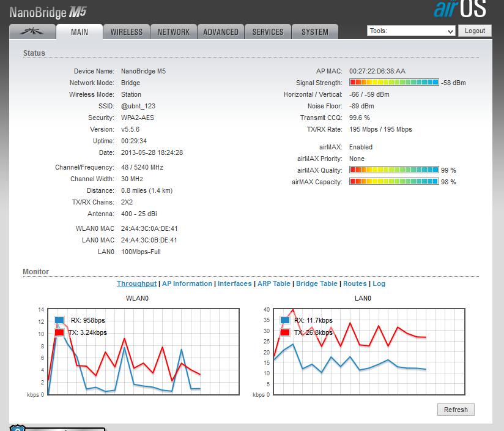This screenshot has height=431, width=504.
Task: Click the LAN0 throughput graph
Action: (x=369, y=351)
